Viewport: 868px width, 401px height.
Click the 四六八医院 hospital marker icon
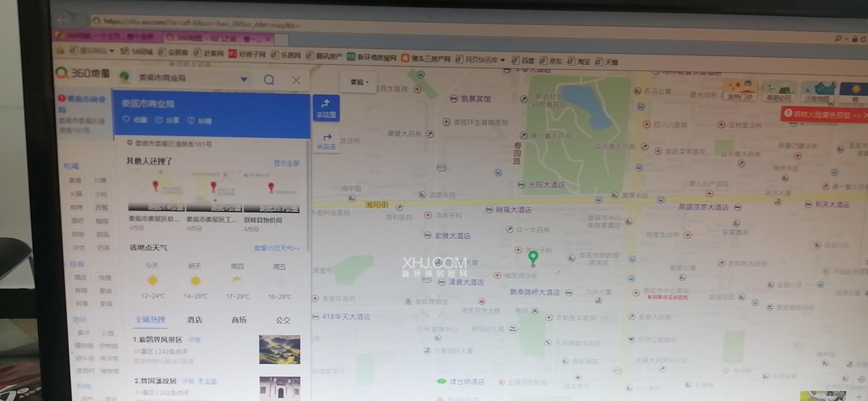coord(646,124)
